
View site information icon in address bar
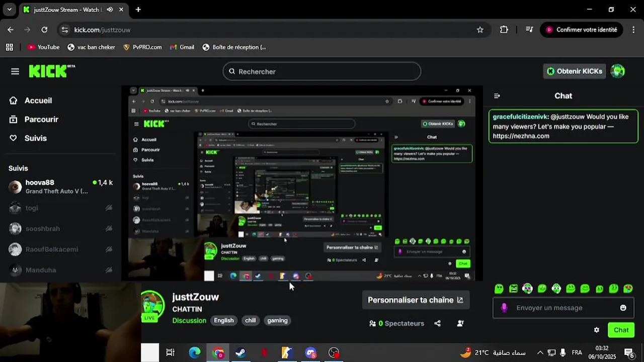[64, 30]
